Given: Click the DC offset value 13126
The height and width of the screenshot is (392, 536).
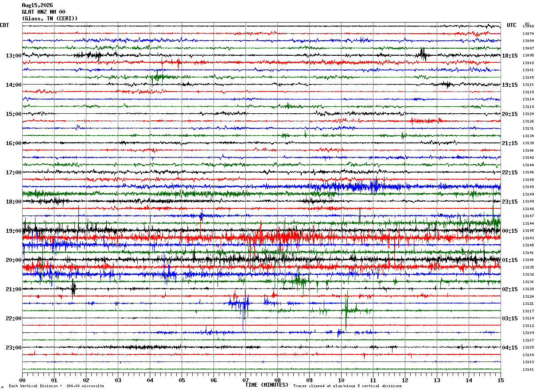Looking at the screenshot, I should point(528,121).
